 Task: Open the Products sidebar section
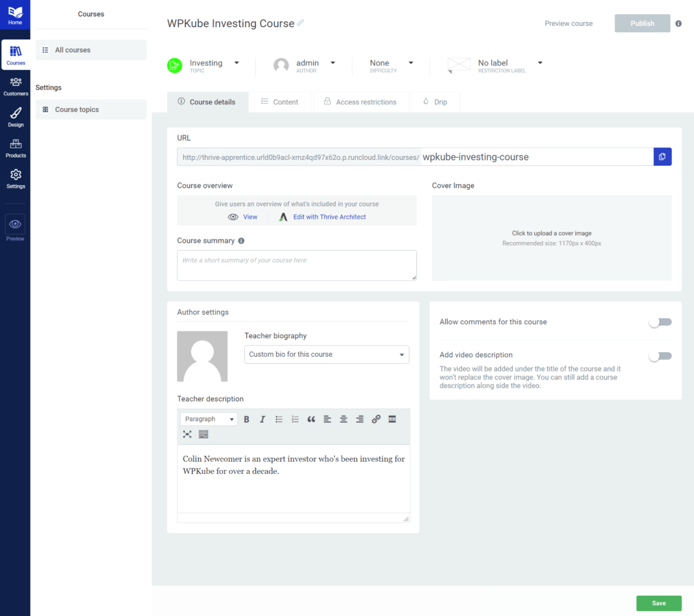coord(16,148)
